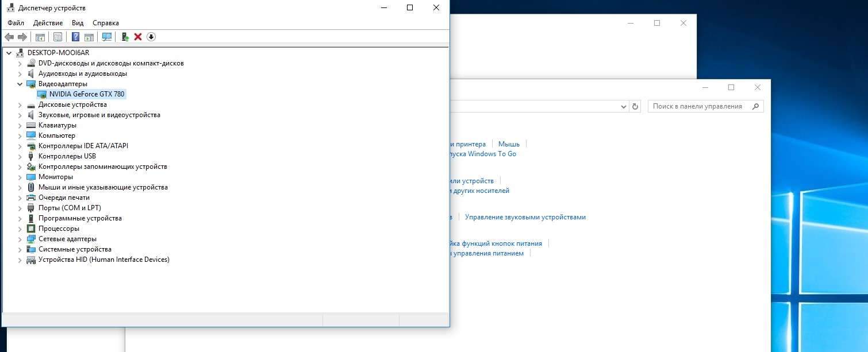Expand the Процессоры branch
The image size is (868, 352).
[20, 229]
